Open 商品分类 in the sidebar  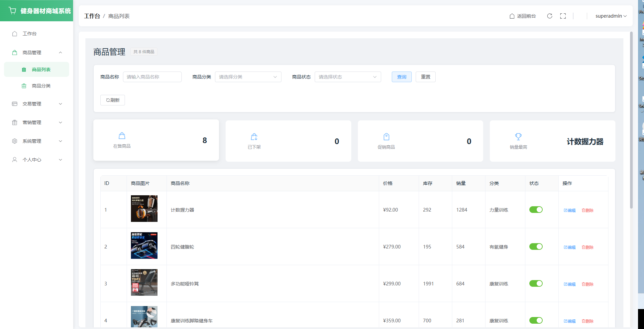click(x=41, y=86)
